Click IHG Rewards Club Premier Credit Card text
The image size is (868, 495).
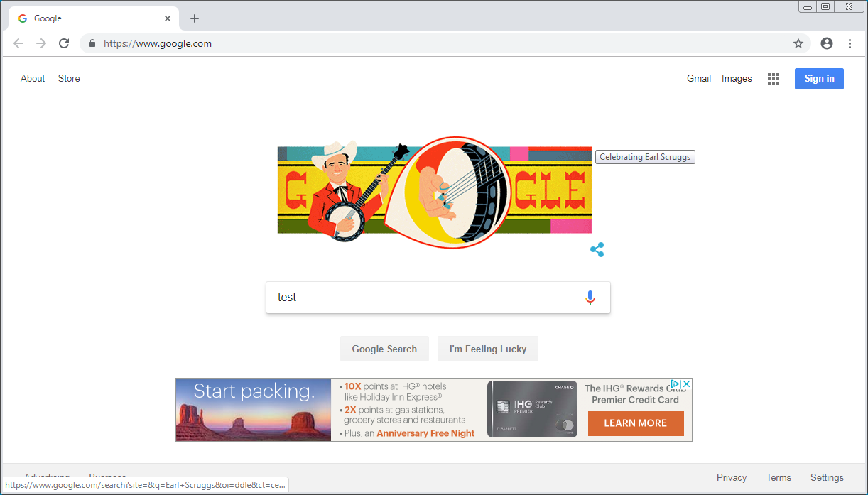(x=635, y=394)
